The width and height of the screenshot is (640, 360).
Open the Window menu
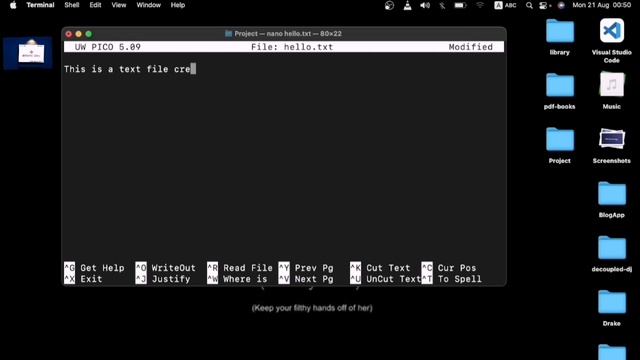tap(149, 5)
